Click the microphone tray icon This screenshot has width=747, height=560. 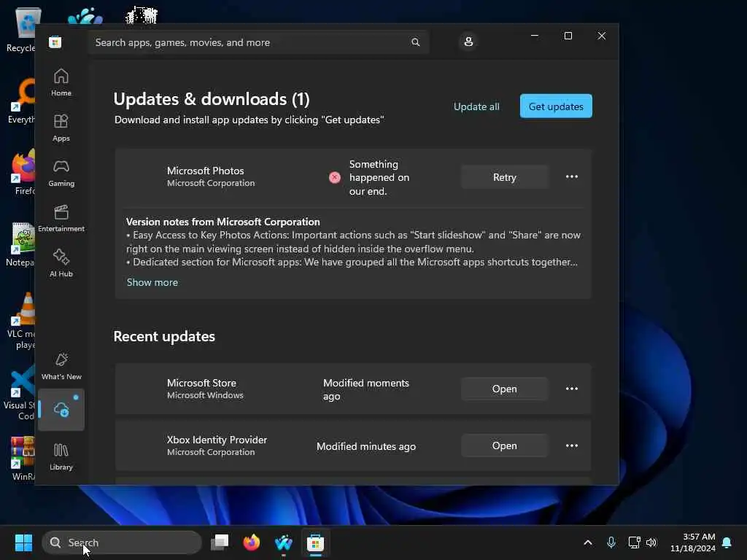611,542
